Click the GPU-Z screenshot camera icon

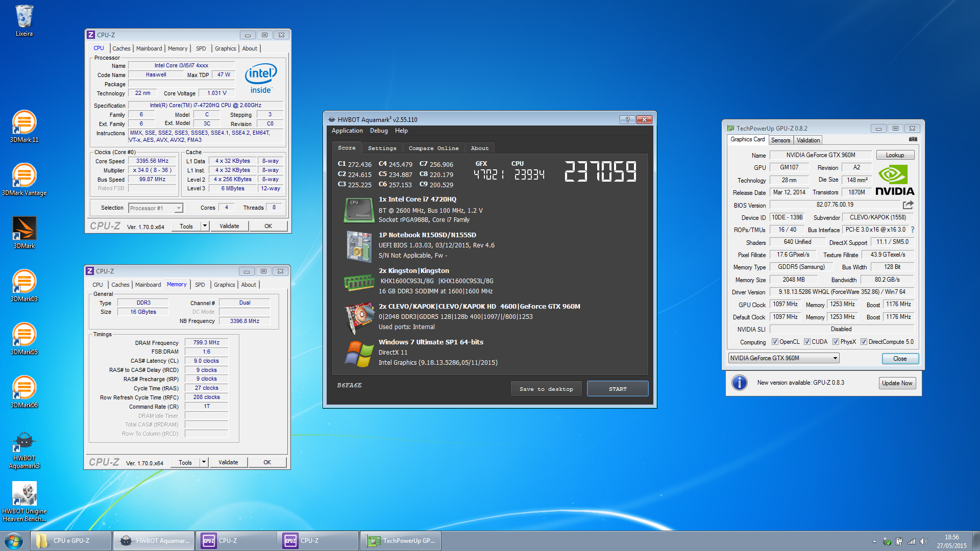coord(913,139)
